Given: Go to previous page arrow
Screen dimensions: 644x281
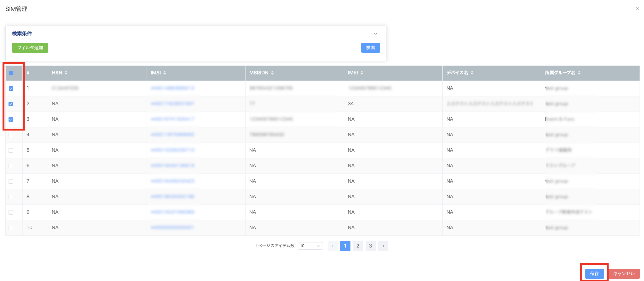Looking at the screenshot, I should [x=332, y=246].
